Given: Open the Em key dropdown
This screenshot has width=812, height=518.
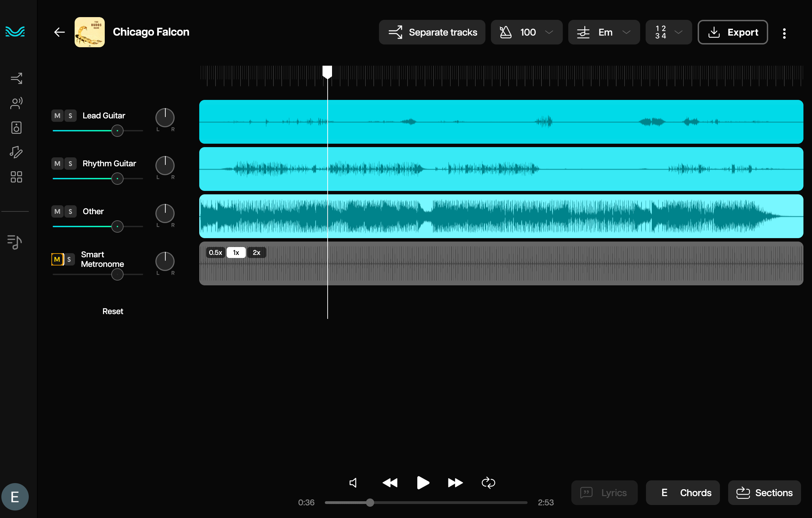Looking at the screenshot, I should pyautogui.click(x=604, y=32).
